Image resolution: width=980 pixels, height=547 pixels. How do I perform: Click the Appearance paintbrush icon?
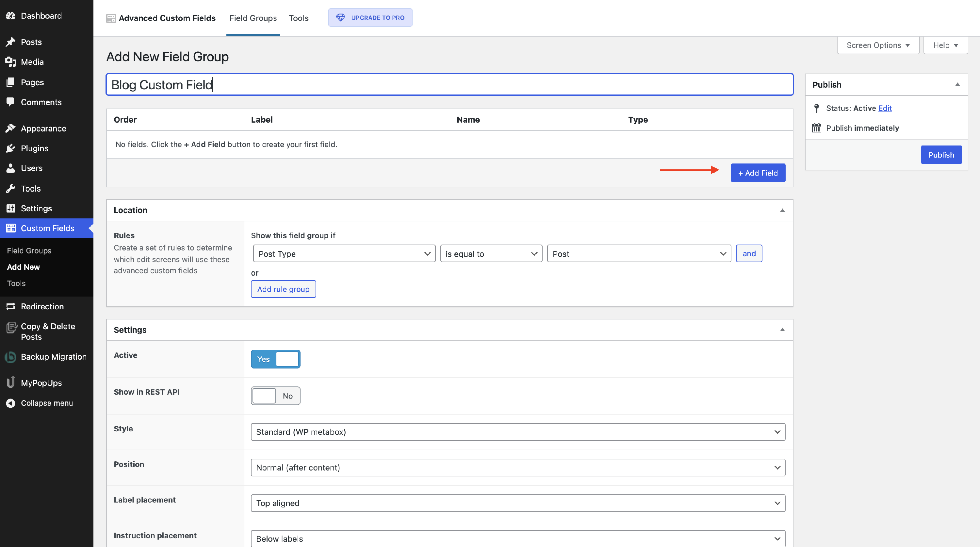[11, 128]
